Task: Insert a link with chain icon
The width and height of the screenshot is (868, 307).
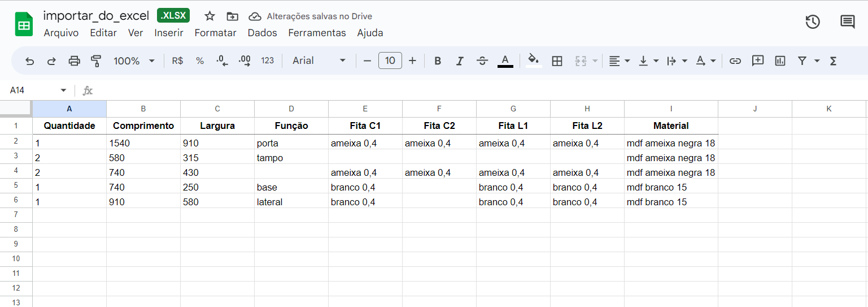Action: pos(735,61)
